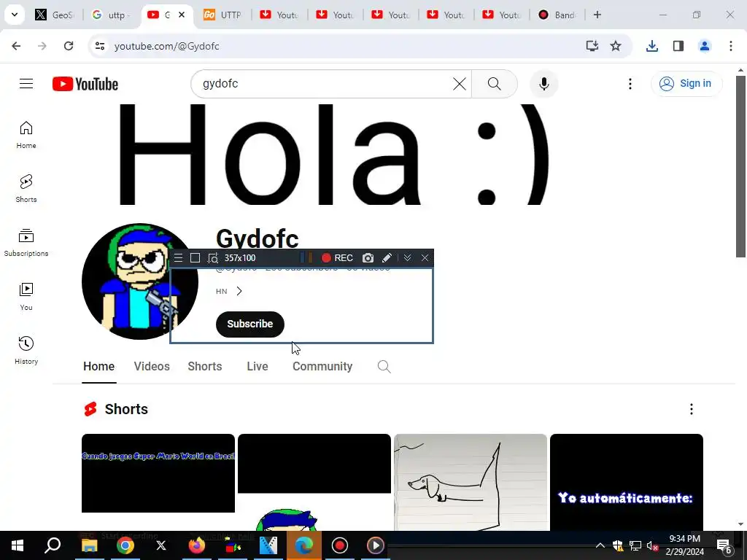Toggle Chrome side panel

pyautogui.click(x=678, y=46)
